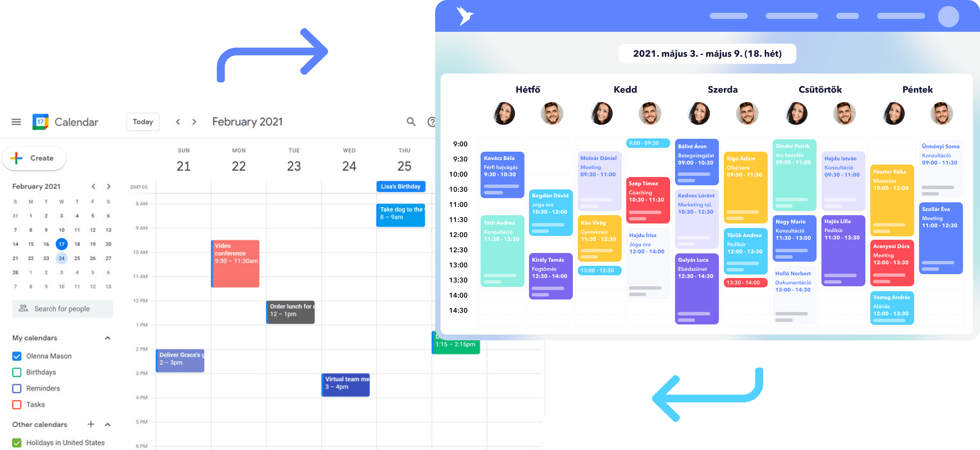Click the 17 highlighted date in mini calendar
This screenshot has width=980, height=450.
click(61, 243)
